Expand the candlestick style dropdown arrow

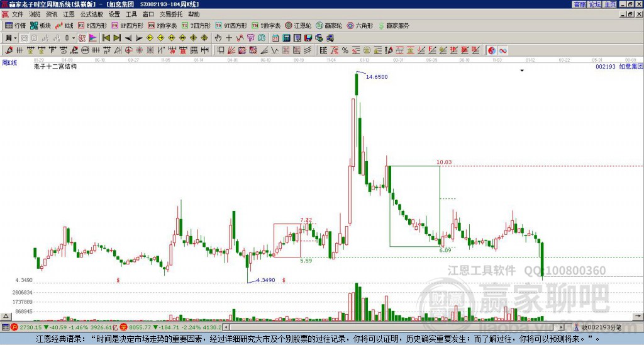pyautogui.click(x=74, y=38)
